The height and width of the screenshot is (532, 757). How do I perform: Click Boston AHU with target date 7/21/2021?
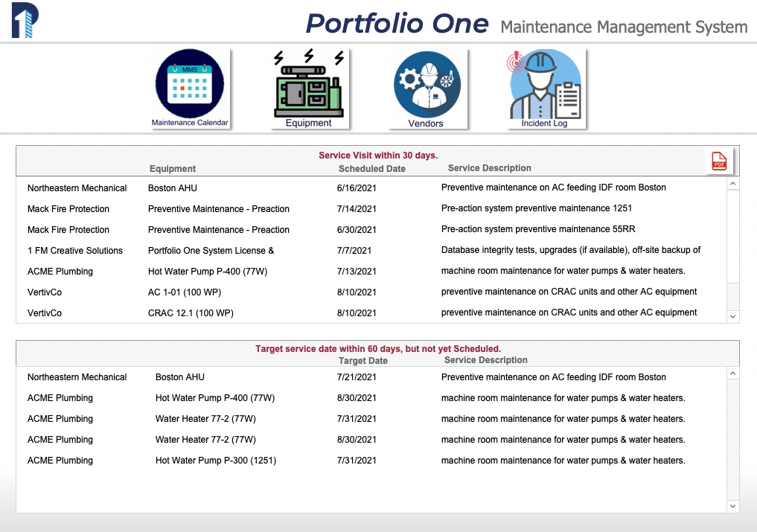pos(179,377)
